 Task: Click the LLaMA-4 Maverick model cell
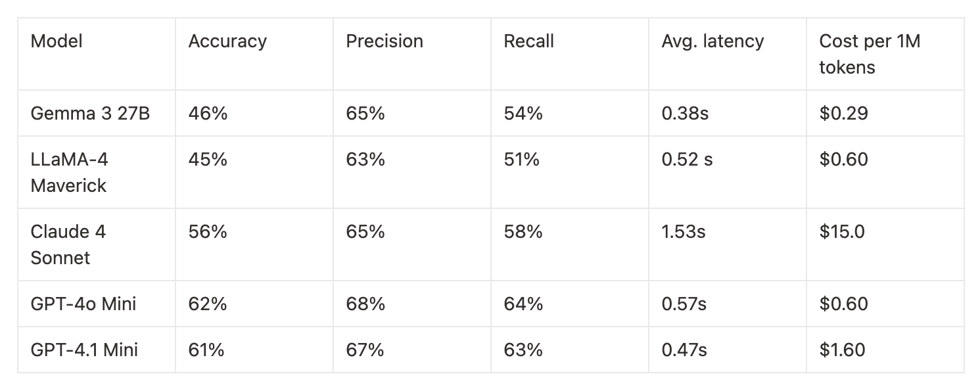(x=97, y=172)
